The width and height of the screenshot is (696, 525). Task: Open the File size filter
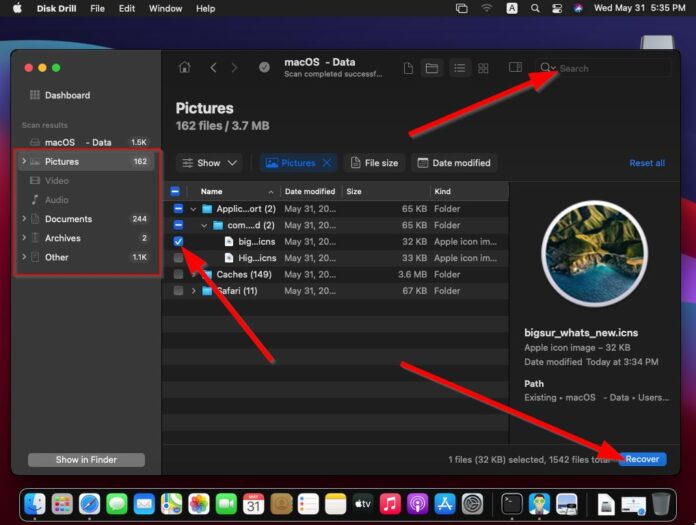[374, 163]
